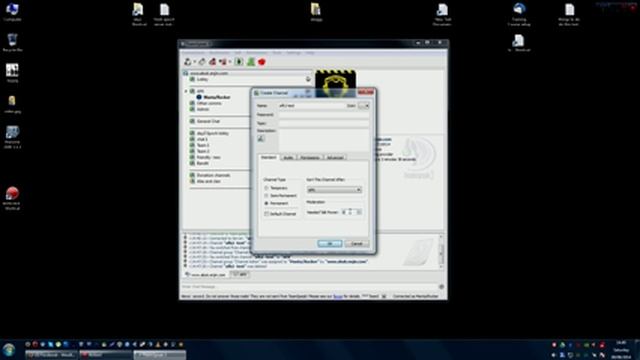The height and width of the screenshot is (360, 640).
Task: Open the Settings menu
Action: pyautogui.click(x=293, y=53)
